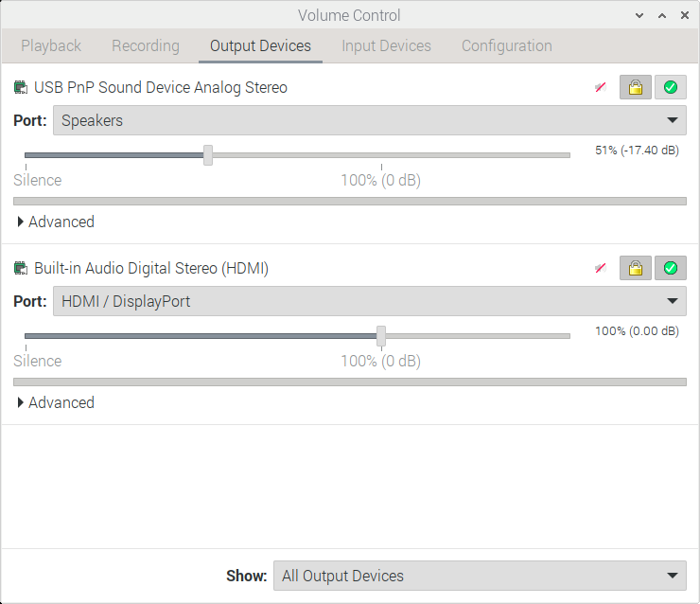Viewport: 700px width, 604px height.
Task: Switch to the Recording tab
Action: point(146,45)
